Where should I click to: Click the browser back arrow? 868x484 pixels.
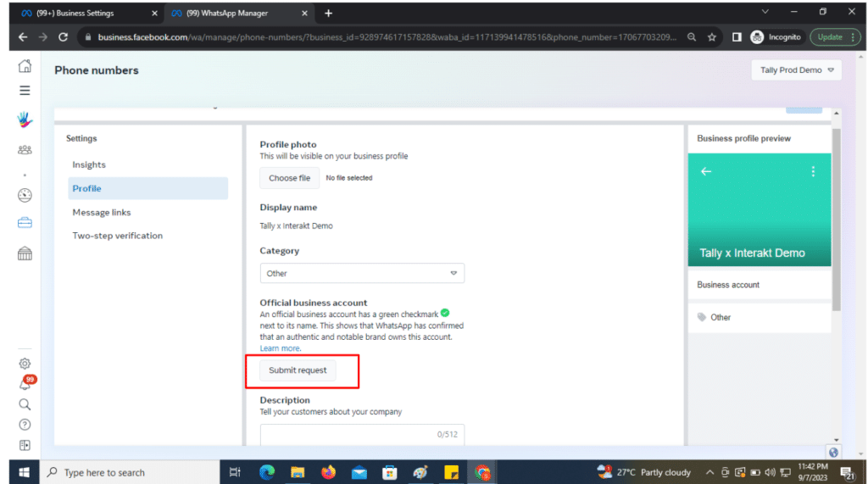23,37
